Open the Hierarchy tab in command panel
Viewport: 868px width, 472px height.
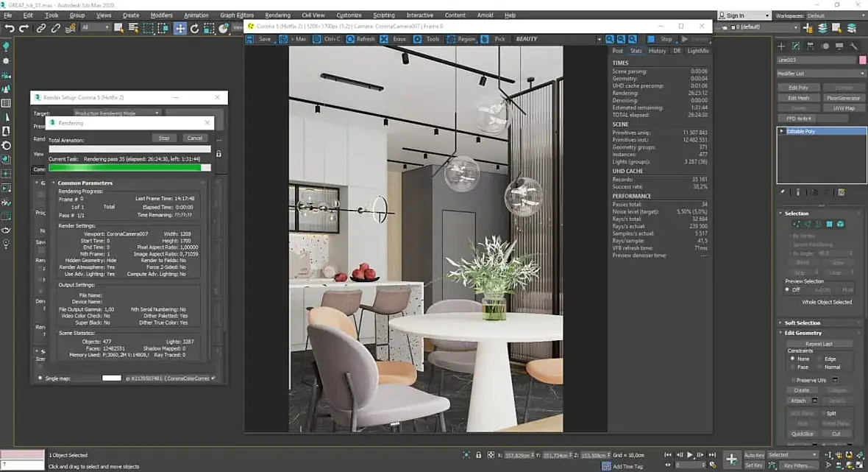pyautogui.click(x=810, y=46)
